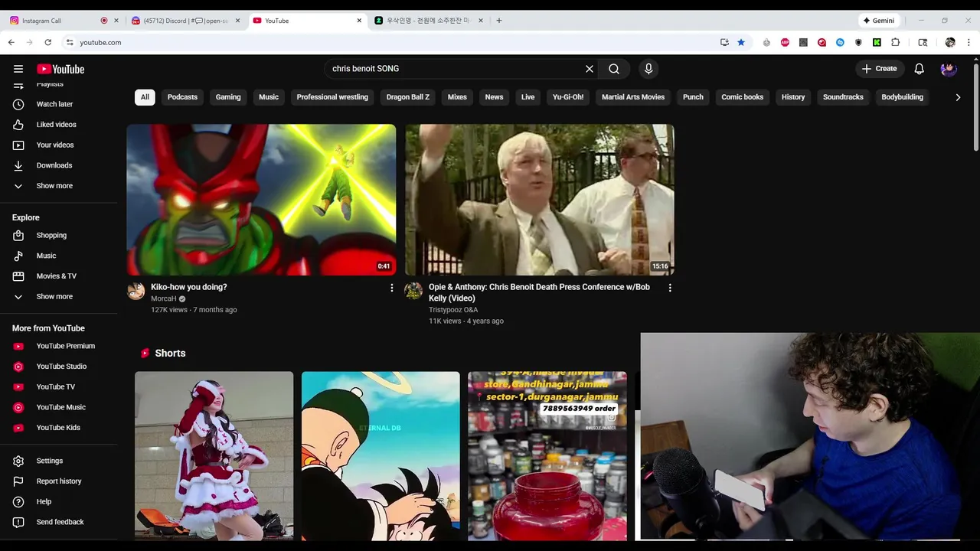Image resolution: width=980 pixels, height=551 pixels.
Task: Open the Gemini button in Chrome
Action: coord(879,21)
